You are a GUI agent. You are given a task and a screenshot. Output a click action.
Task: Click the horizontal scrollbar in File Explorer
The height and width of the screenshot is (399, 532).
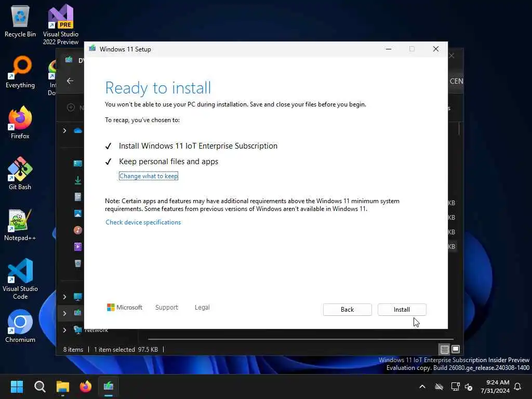301,339
